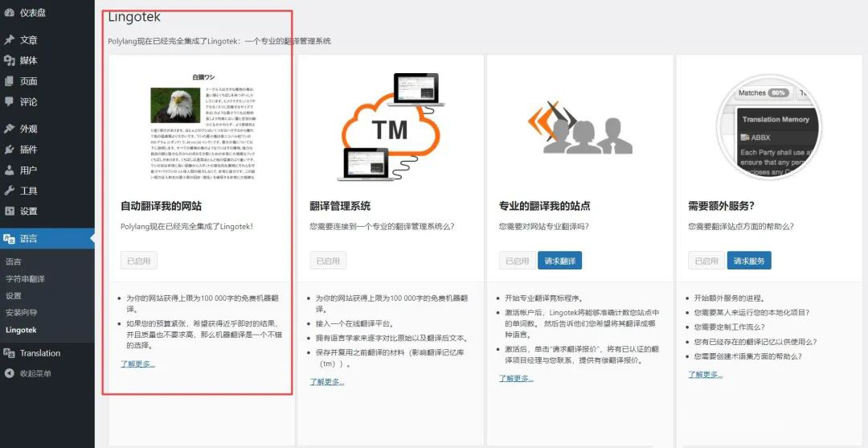Click the pages icon beside 页面

point(9,81)
